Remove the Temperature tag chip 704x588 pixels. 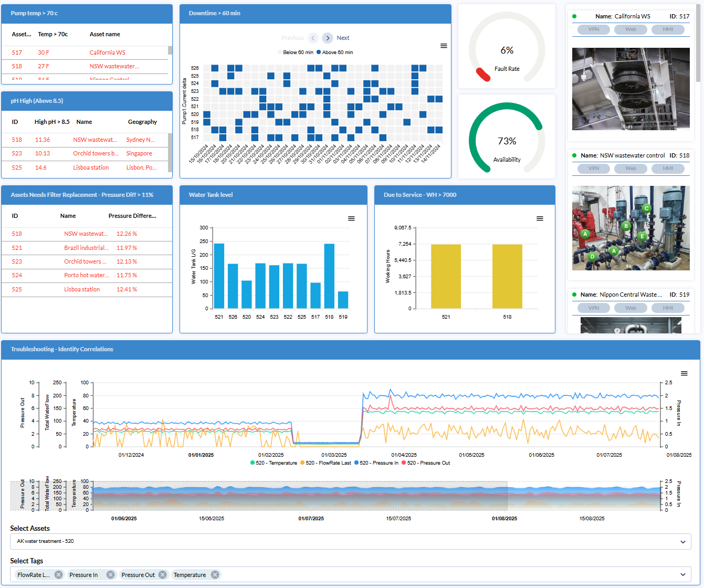click(215, 575)
